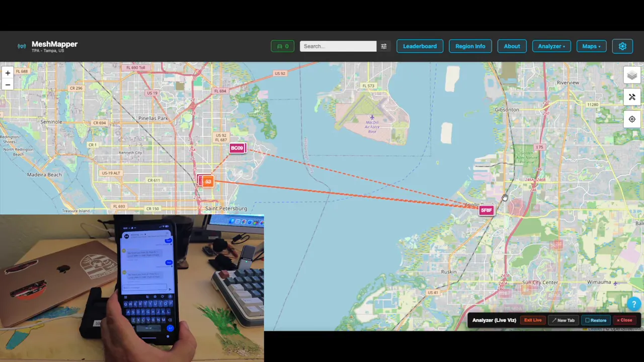Click the Seminole map label
The height and width of the screenshot is (362, 644).
click(51, 122)
